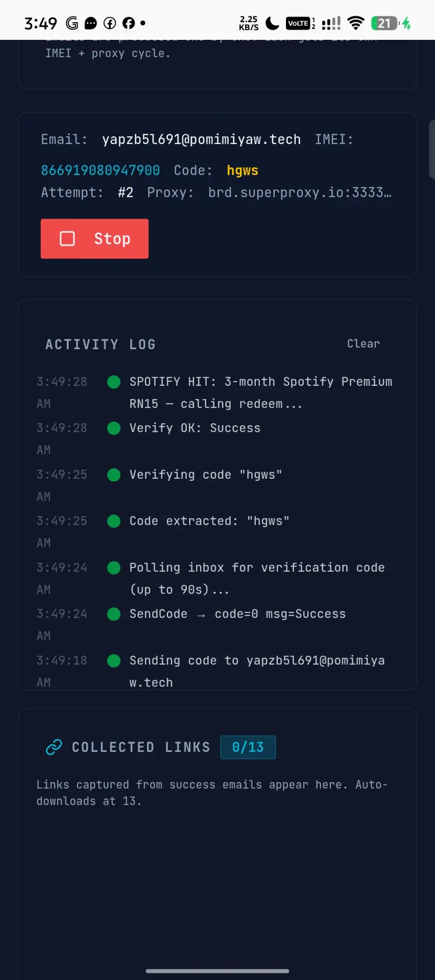Tap the chat bubble notification icon in status bar
Viewport: 435px width, 980px height.
coord(91,23)
